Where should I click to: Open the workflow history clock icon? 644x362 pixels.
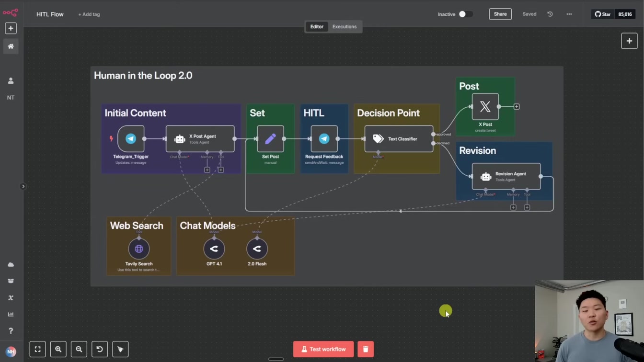tap(550, 14)
